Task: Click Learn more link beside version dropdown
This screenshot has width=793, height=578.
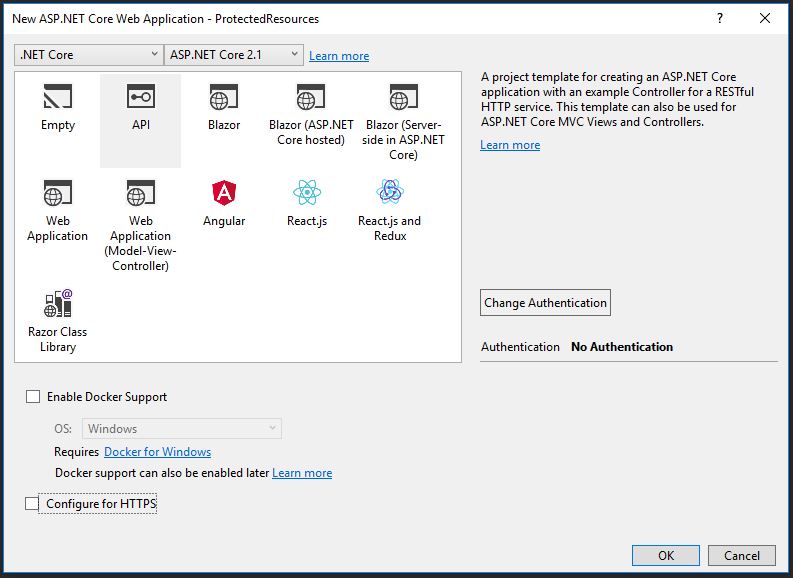Action: [x=339, y=56]
